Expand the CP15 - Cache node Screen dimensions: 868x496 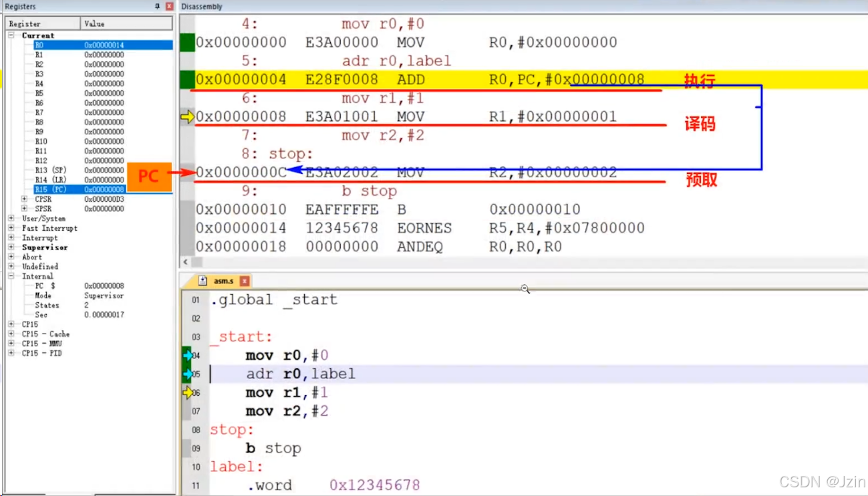(11, 334)
